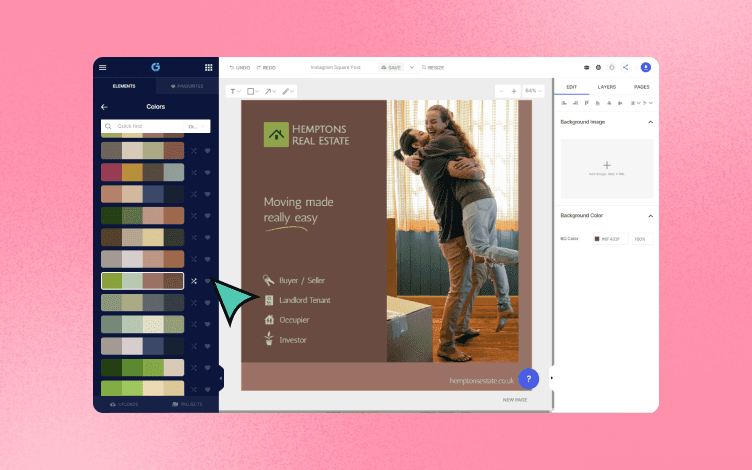Zoom in with the plus icon
Viewport: 752px width, 470px height.
click(x=514, y=91)
